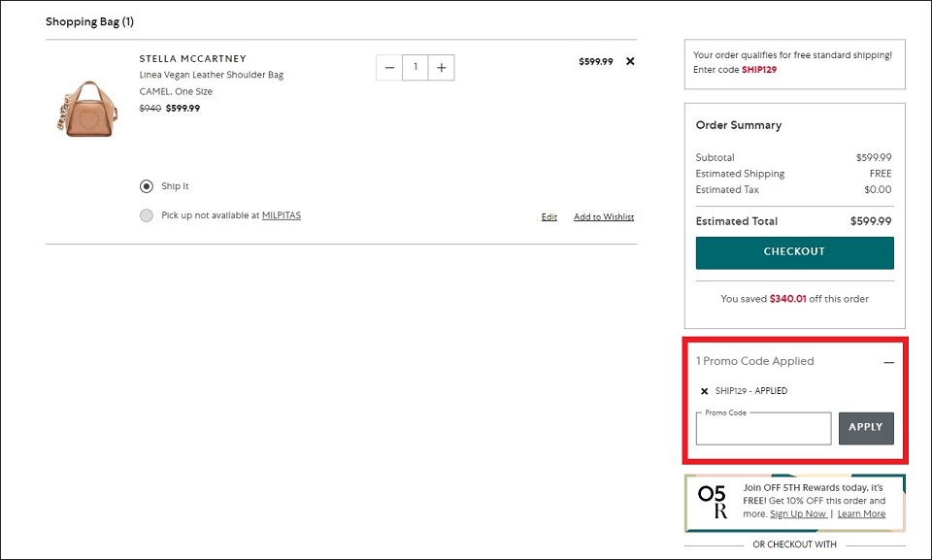Remove Stella McCartney bag with X icon
Viewport: 932px width, 560px height.
pyautogui.click(x=630, y=61)
